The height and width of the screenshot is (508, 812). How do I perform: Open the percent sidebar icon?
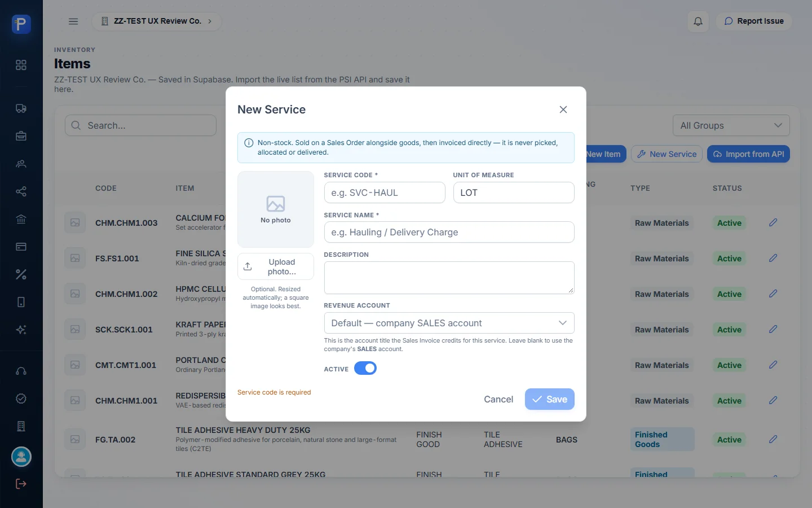[21, 274]
